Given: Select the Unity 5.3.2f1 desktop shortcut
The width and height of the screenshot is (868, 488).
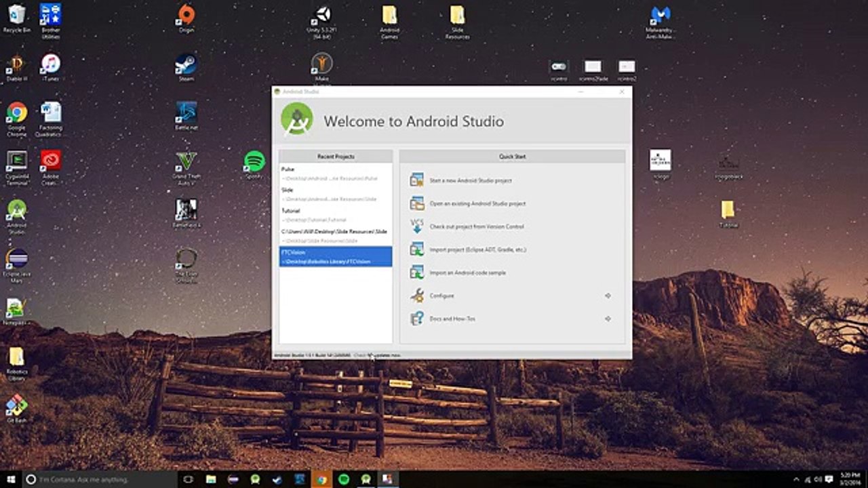Looking at the screenshot, I should click(x=321, y=21).
